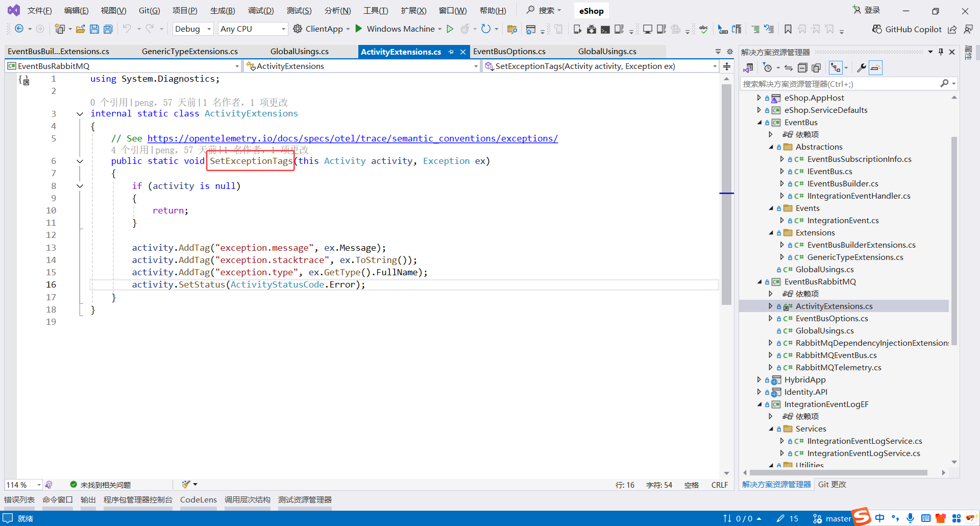
Task: Toggle the nested files view button
Action: click(836, 68)
